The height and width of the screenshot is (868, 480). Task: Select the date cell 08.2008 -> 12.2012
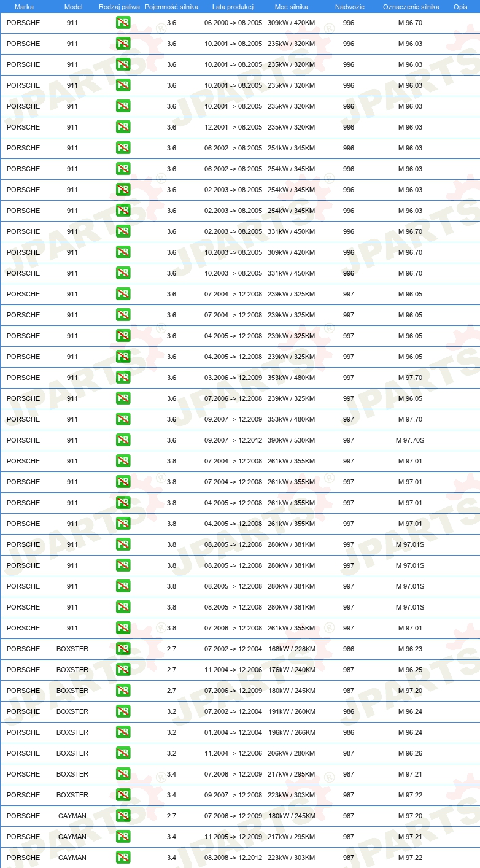pyautogui.click(x=233, y=858)
